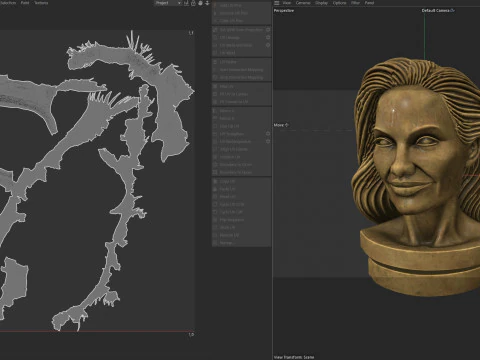Open the viewport View menu
This screenshot has height=360, width=480.
[287, 3]
